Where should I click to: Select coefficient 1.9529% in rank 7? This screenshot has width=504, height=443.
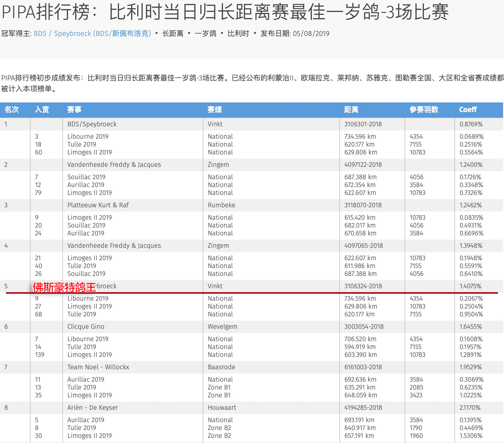471,367
